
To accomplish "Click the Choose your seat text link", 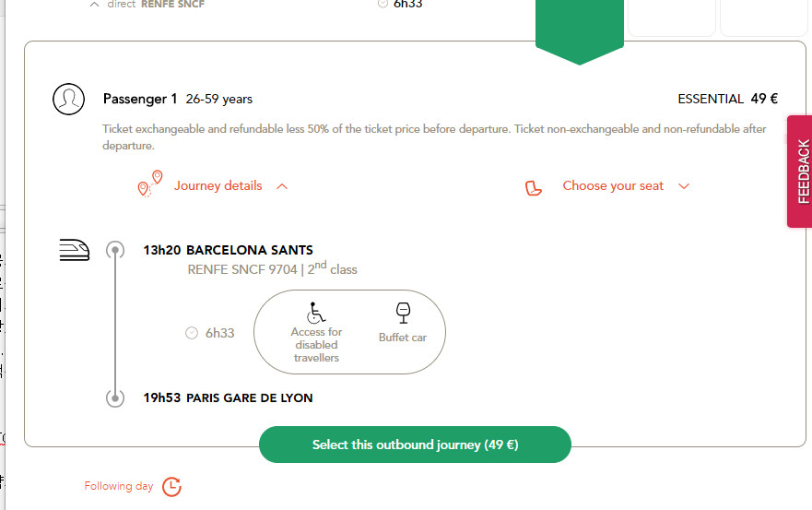I will [x=613, y=185].
